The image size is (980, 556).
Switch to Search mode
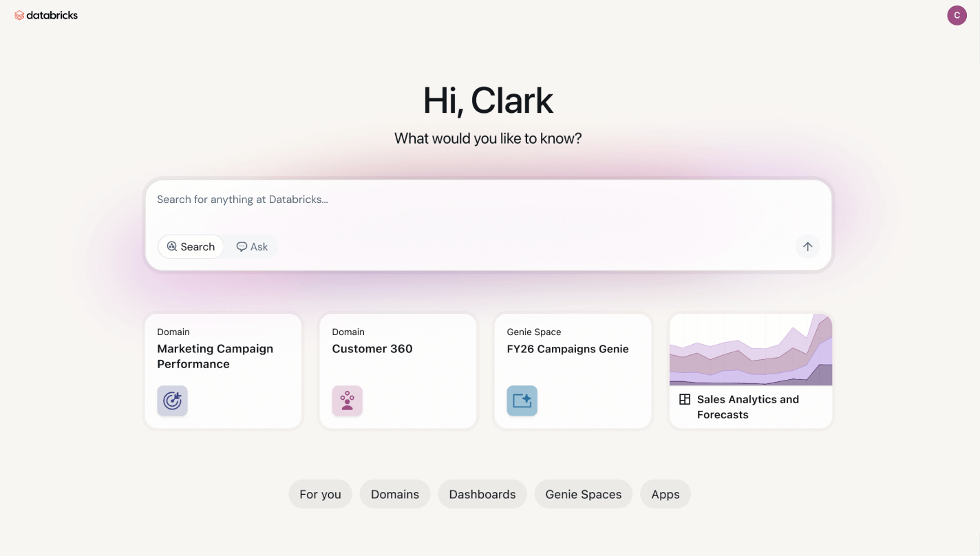coord(191,246)
